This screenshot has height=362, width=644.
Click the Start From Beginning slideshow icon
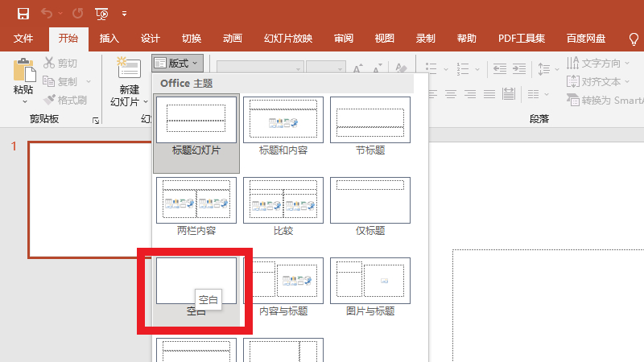(x=101, y=13)
